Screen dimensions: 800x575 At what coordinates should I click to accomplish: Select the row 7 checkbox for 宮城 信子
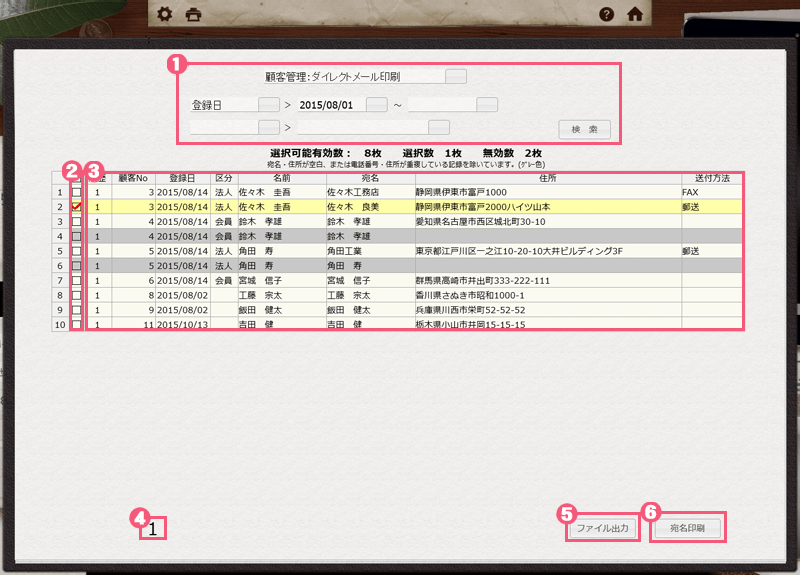click(76, 281)
